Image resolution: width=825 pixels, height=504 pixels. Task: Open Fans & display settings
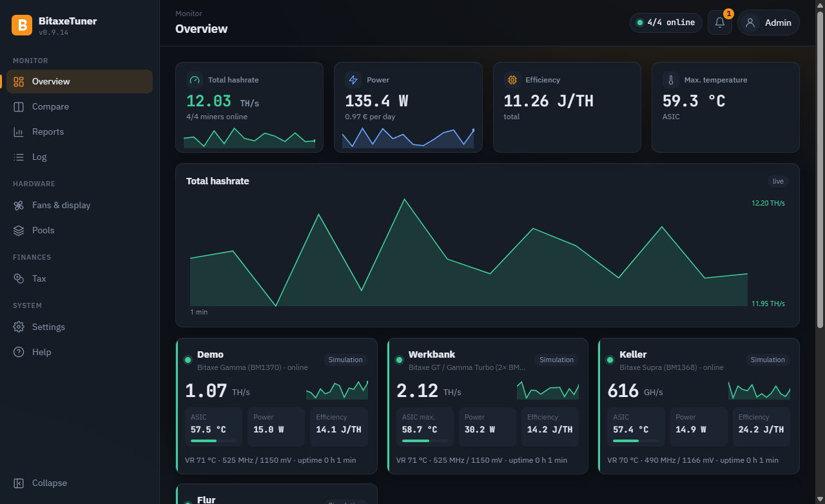click(x=79, y=205)
